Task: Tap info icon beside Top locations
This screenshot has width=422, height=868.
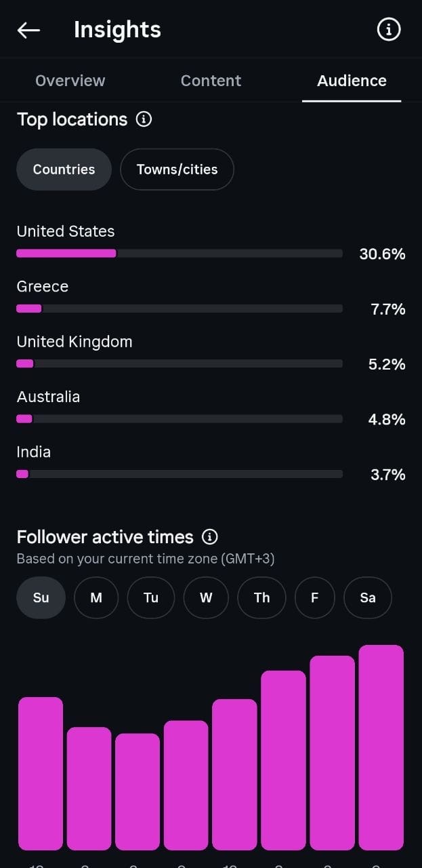Action: click(x=144, y=119)
